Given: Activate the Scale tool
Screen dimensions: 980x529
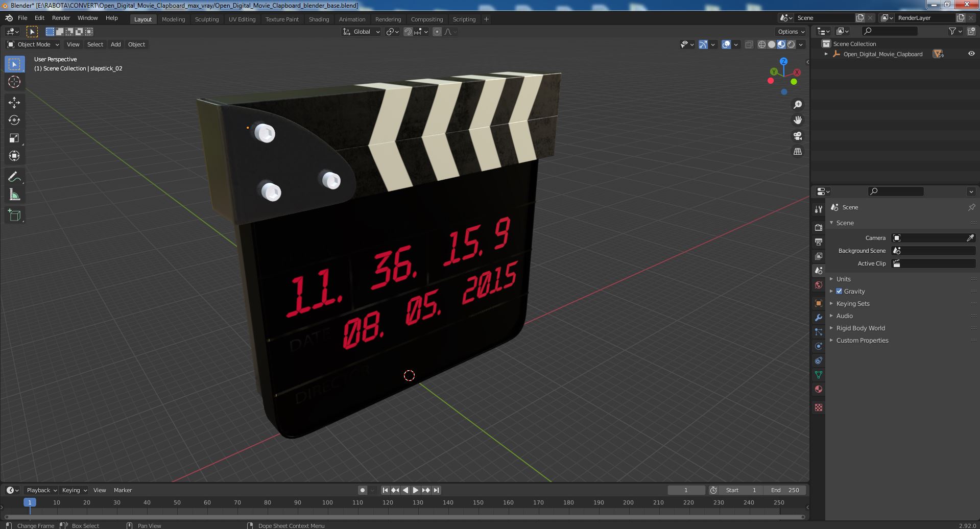Looking at the screenshot, I should pyautogui.click(x=14, y=138).
